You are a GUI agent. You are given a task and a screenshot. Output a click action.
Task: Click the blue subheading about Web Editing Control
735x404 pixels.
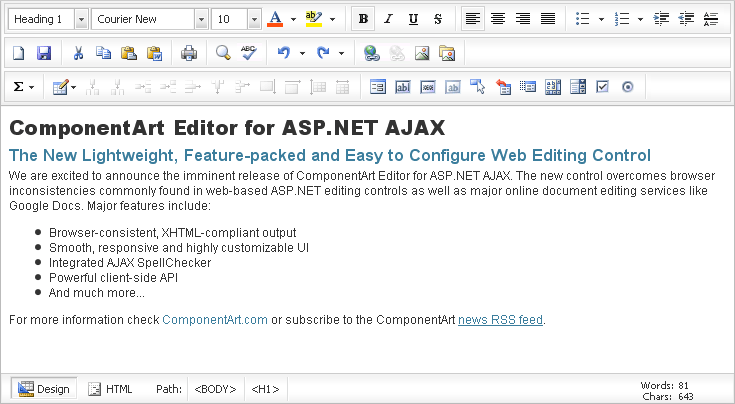point(330,155)
